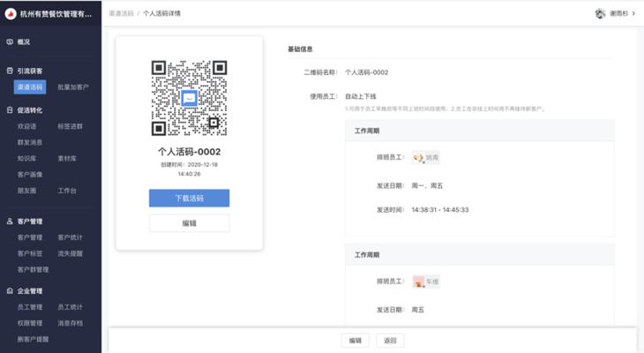The height and width of the screenshot is (353, 644).
Task: Click the 促活转化 section icon
Action: click(10, 110)
